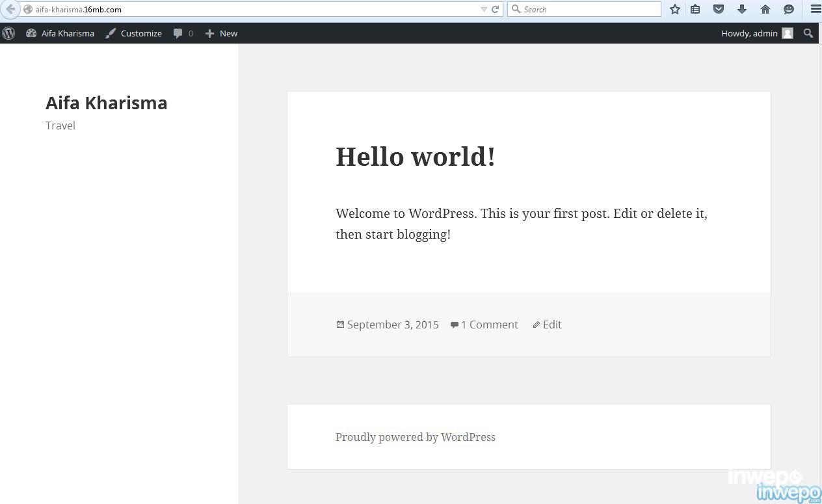
Task: Go to the browser Home icon
Action: pos(765,9)
